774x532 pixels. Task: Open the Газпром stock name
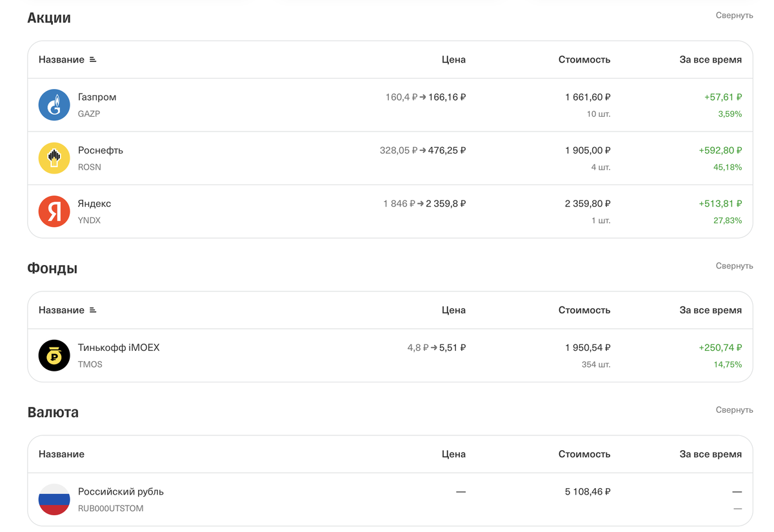tap(97, 97)
